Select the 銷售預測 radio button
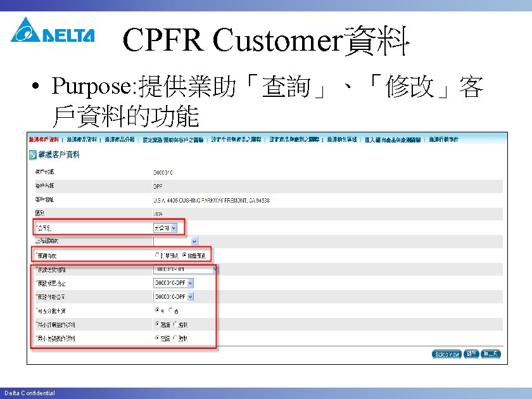This screenshot has width=532, height=399. click(x=184, y=255)
